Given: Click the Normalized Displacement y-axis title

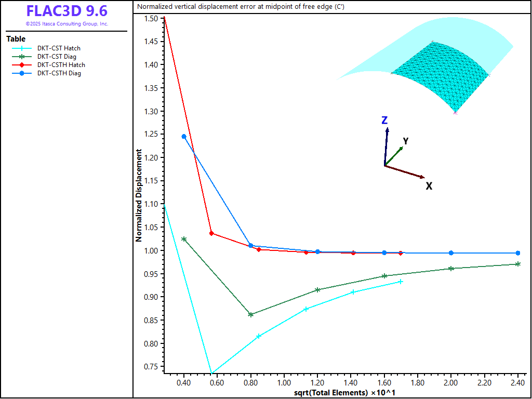Looking at the screenshot, I should pyautogui.click(x=139, y=196).
